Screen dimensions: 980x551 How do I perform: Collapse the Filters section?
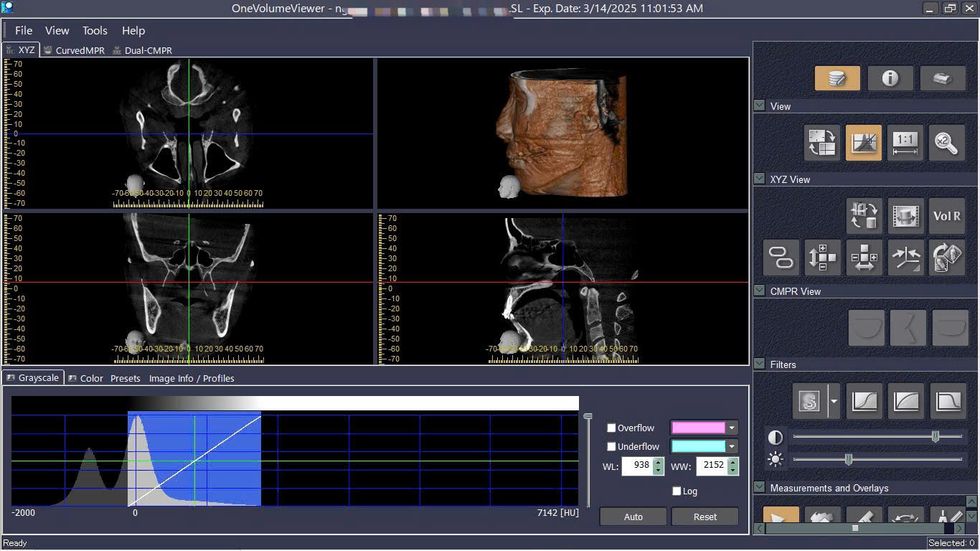[759, 364]
